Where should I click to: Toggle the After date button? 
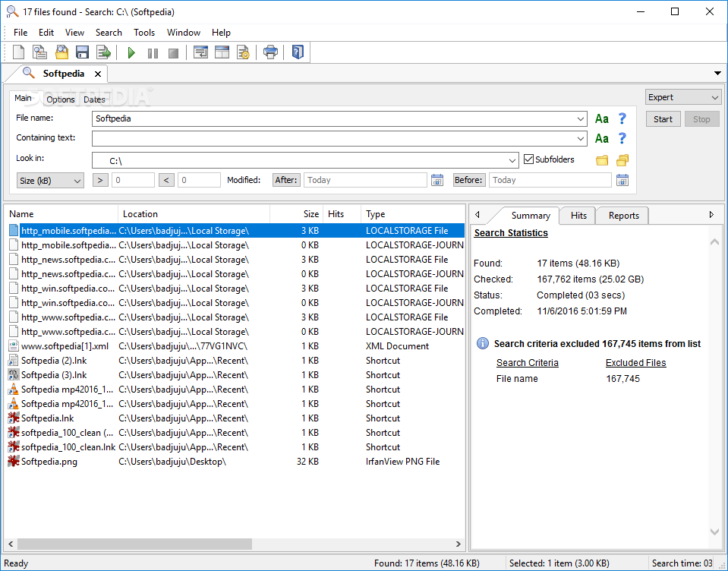286,180
